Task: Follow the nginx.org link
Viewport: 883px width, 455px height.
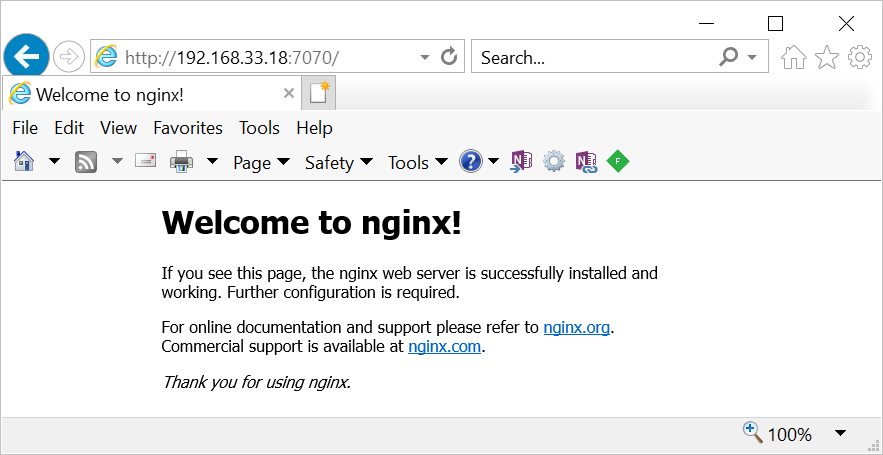Action: [576, 327]
